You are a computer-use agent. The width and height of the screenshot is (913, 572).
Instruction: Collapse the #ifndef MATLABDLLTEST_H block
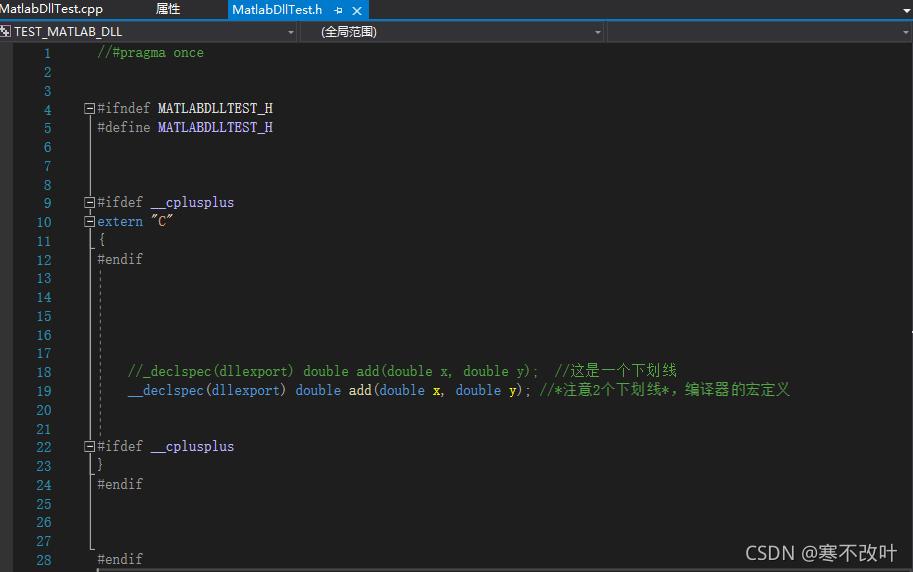tap(90, 108)
